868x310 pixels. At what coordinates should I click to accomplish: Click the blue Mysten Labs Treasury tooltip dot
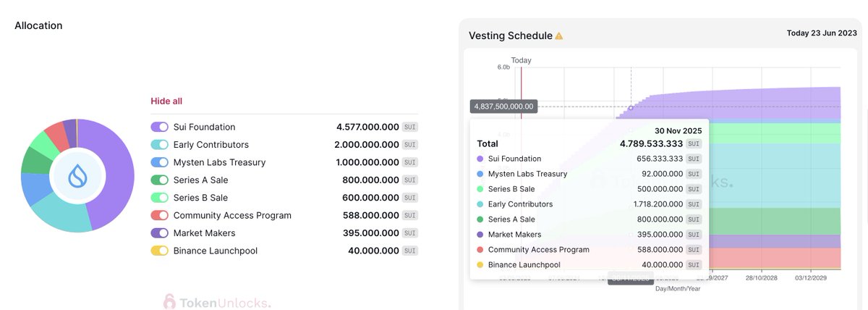pos(480,174)
